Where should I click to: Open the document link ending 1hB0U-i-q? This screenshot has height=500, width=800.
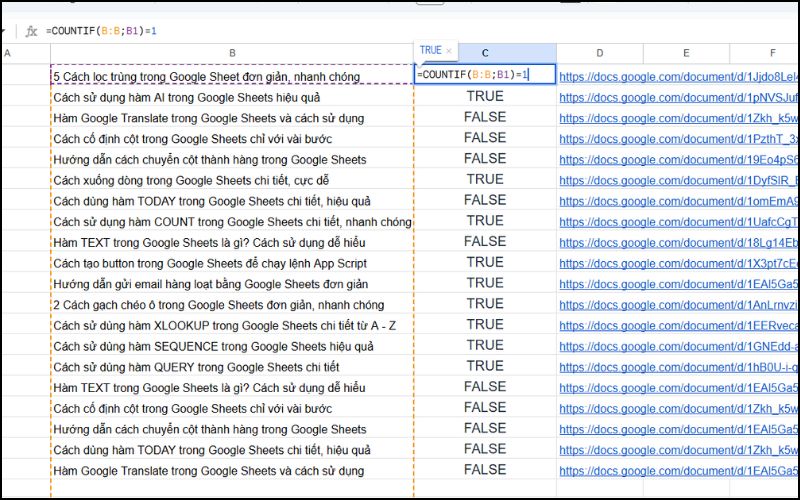(678, 367)
